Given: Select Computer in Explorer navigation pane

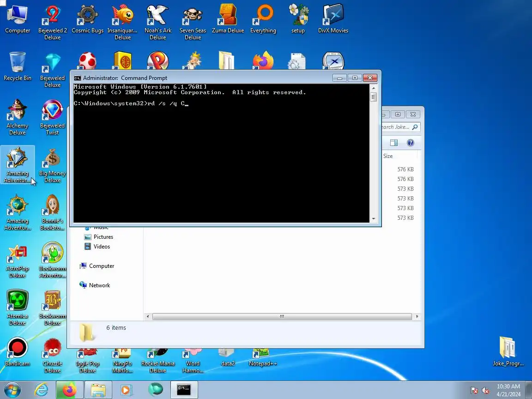Looking at the screenshot, I should [97, 266].
